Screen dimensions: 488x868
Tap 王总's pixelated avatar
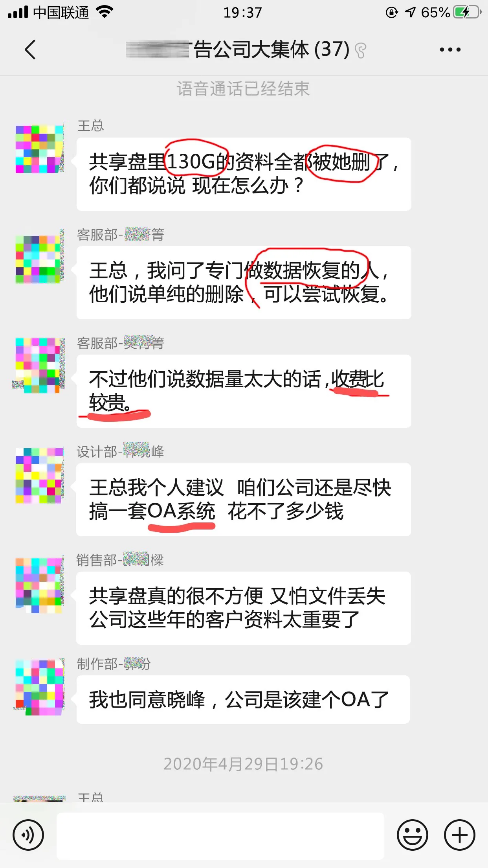39,149
